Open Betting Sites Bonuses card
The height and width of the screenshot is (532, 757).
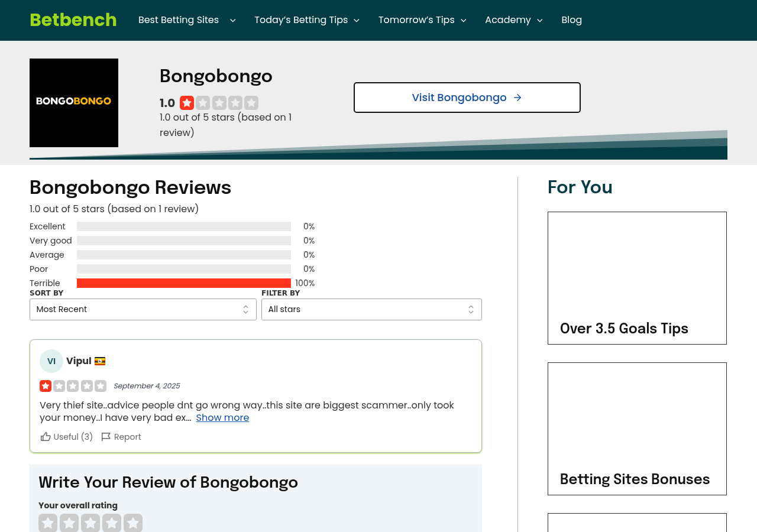pyautogui.click(x=637, y=429)
